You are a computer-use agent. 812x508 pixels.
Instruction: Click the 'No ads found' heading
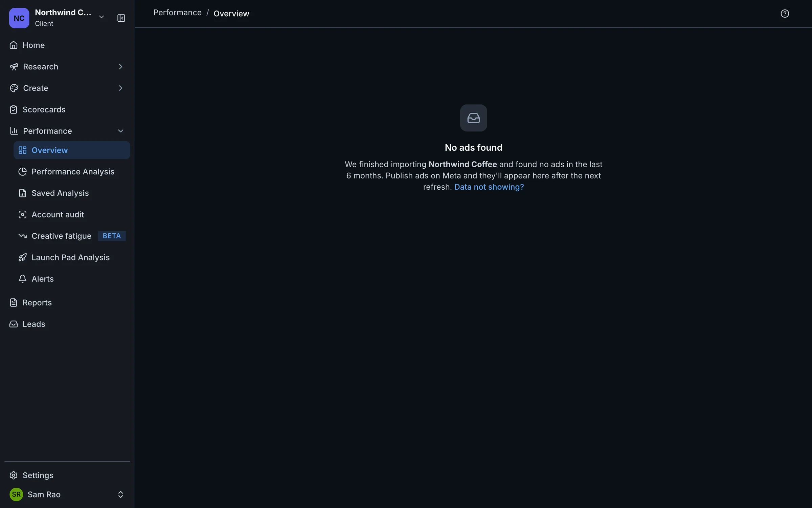point(474,148)
